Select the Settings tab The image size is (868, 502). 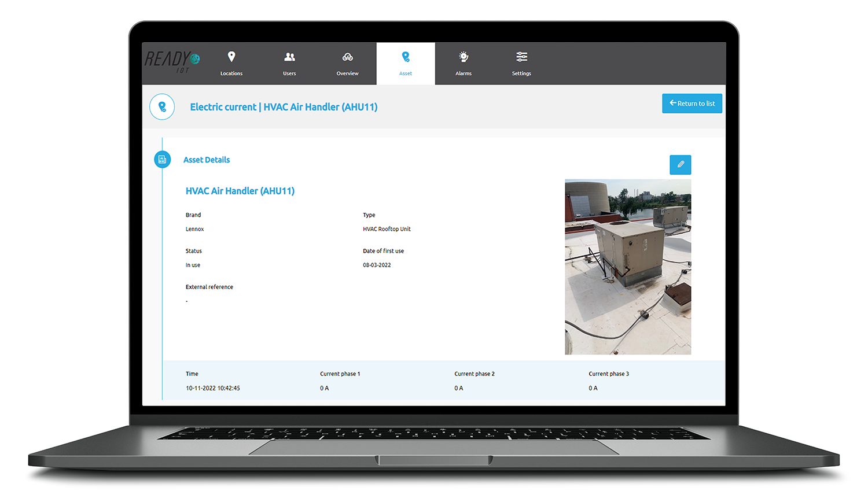(521, 64)
